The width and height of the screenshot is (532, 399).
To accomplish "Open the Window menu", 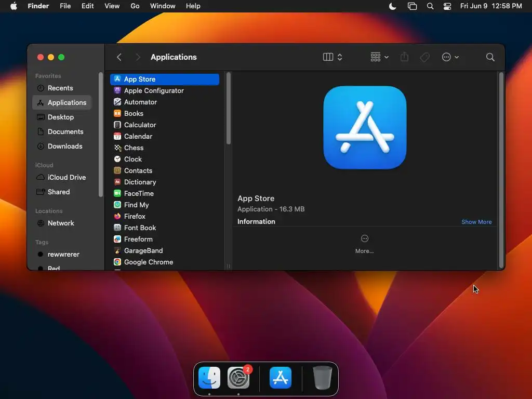I will [x=163, y=6].
